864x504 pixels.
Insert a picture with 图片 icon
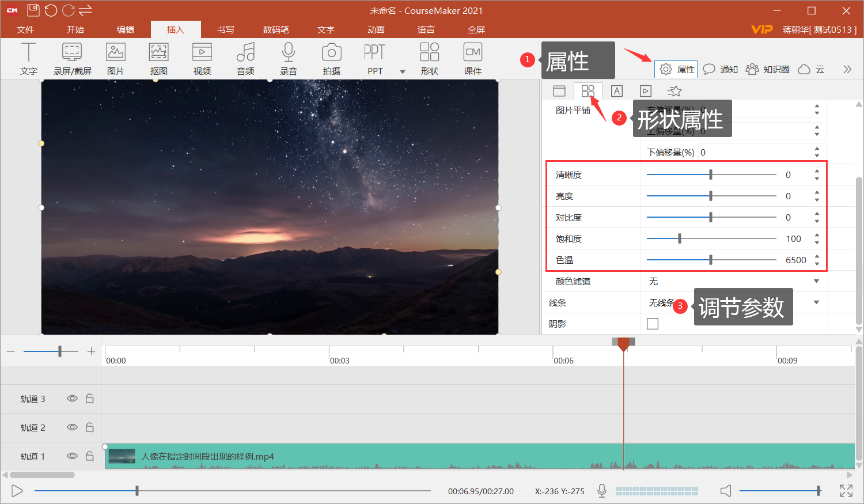coord(116,59)
